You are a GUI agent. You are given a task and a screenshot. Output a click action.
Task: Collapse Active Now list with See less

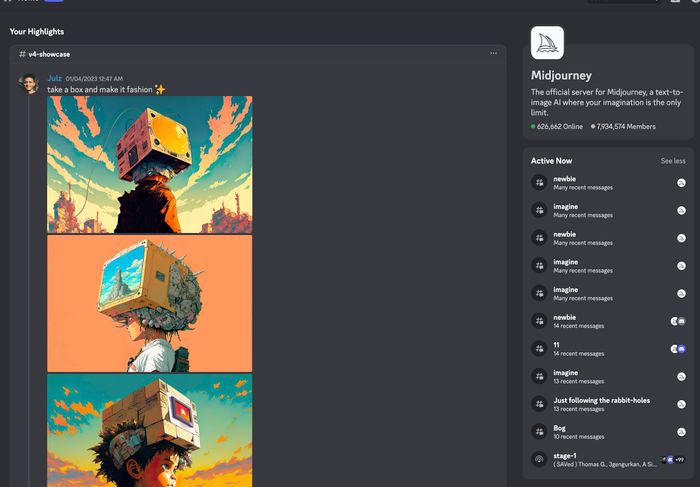click(x=673, y=161)
